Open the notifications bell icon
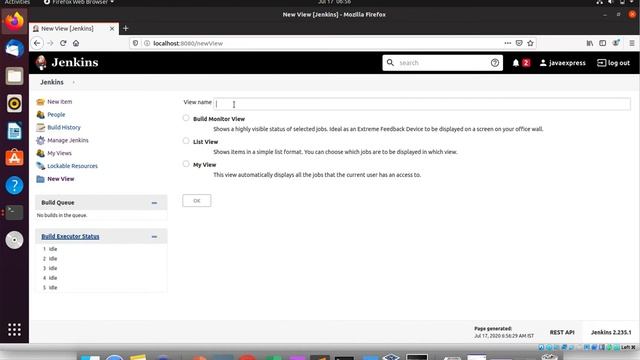This screenshot has height=360, width=640. pos(516,63)
